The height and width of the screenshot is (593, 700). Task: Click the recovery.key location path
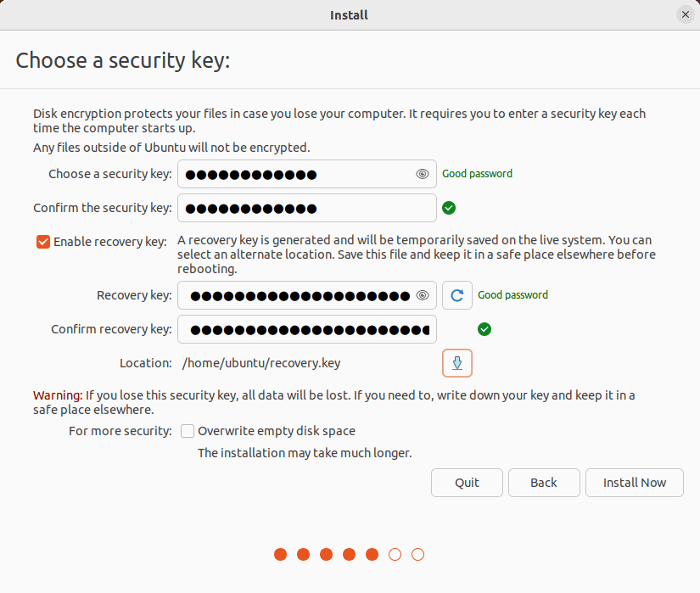[x=261, y=363]
